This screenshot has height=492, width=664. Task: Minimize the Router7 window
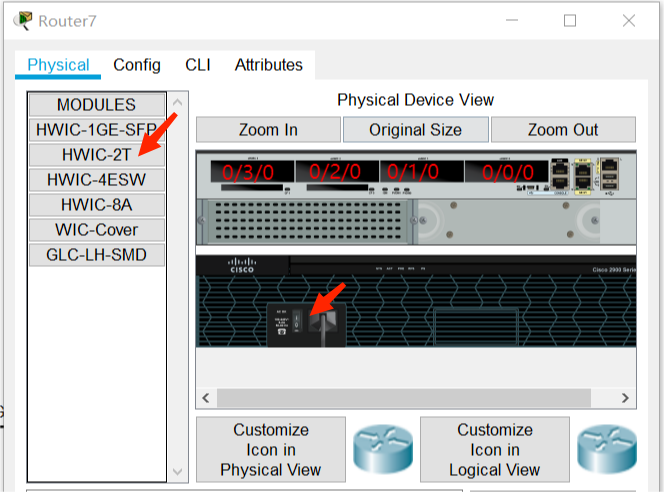pos(512,20)
